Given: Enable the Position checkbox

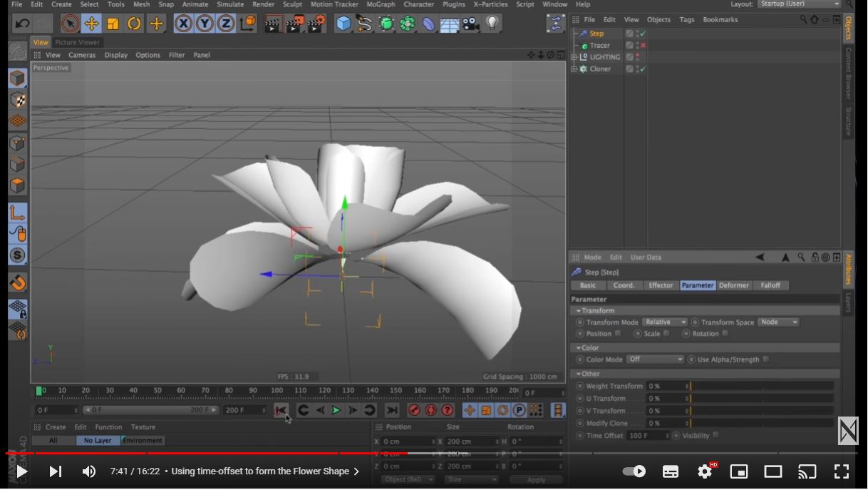Looking at the screenshot, I should click(618, 334).
